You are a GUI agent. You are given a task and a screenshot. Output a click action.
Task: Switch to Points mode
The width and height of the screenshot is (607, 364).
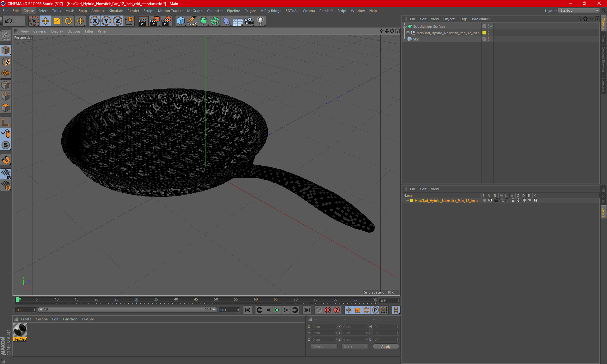6,85
